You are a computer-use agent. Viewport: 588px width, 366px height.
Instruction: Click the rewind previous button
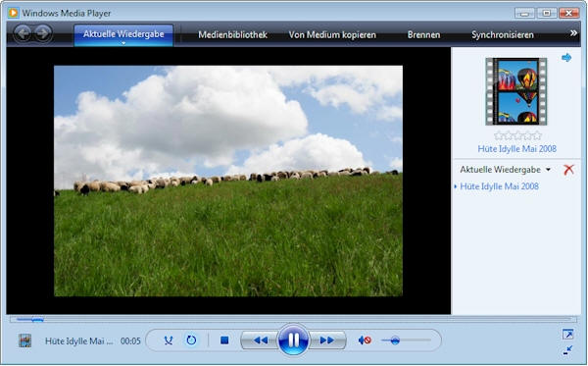[x=260, y=340]
